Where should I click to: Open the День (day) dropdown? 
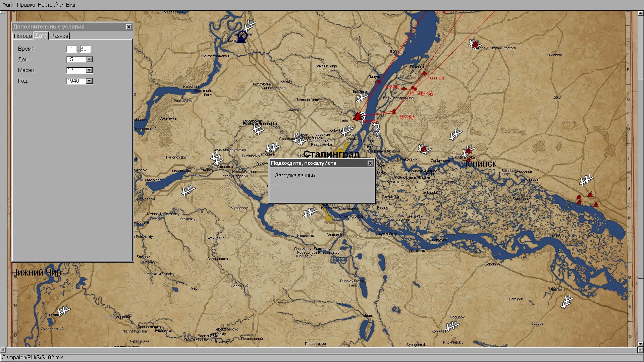tap(89, 60)
